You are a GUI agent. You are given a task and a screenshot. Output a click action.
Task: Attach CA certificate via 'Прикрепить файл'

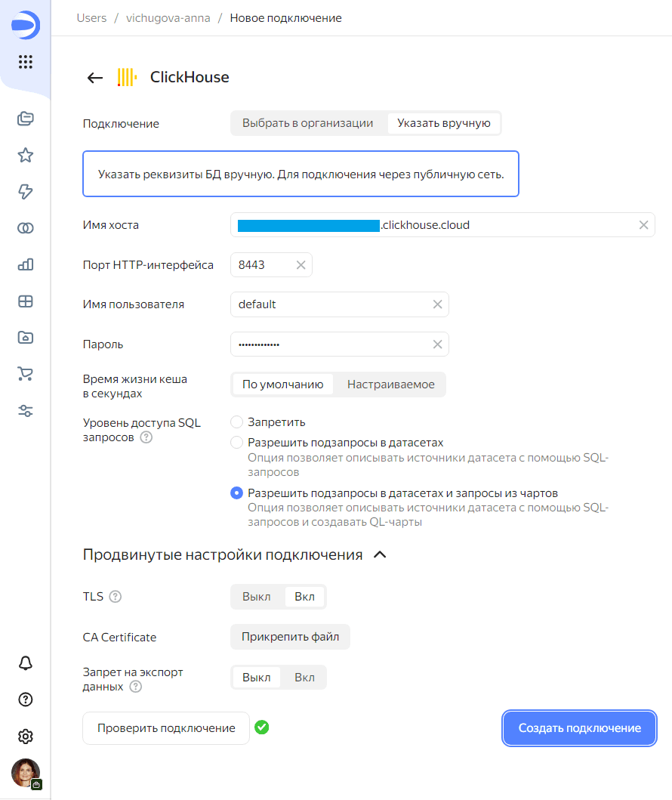[290, 637]
